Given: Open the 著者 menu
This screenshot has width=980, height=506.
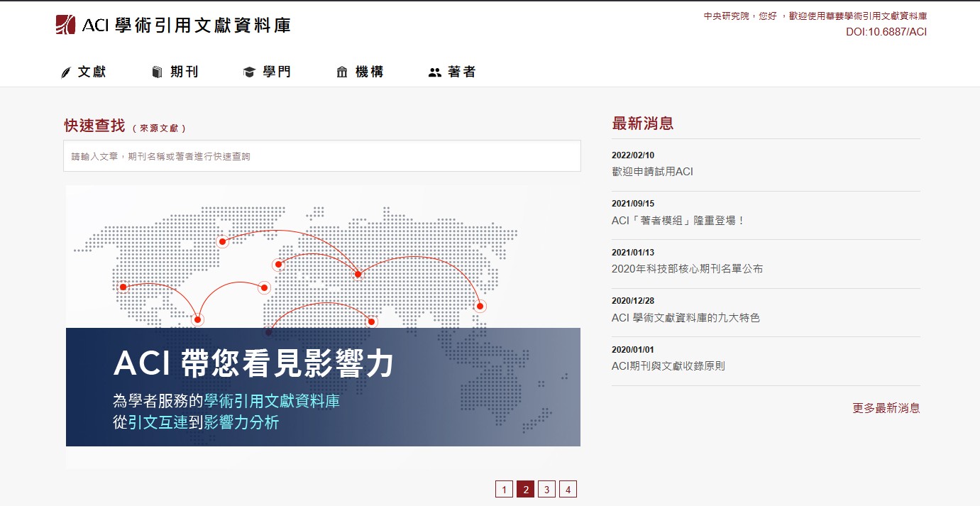Looking at the screenshot, I should coord(462,72).
